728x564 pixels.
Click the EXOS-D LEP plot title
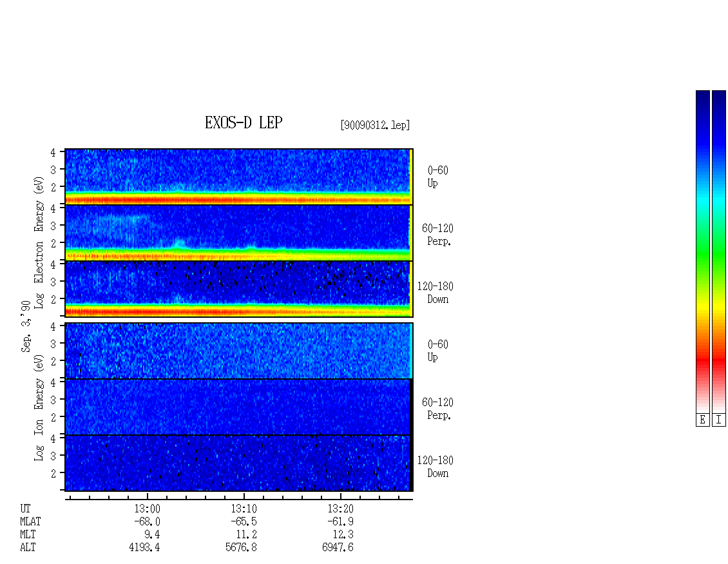[x=244, y=122]
